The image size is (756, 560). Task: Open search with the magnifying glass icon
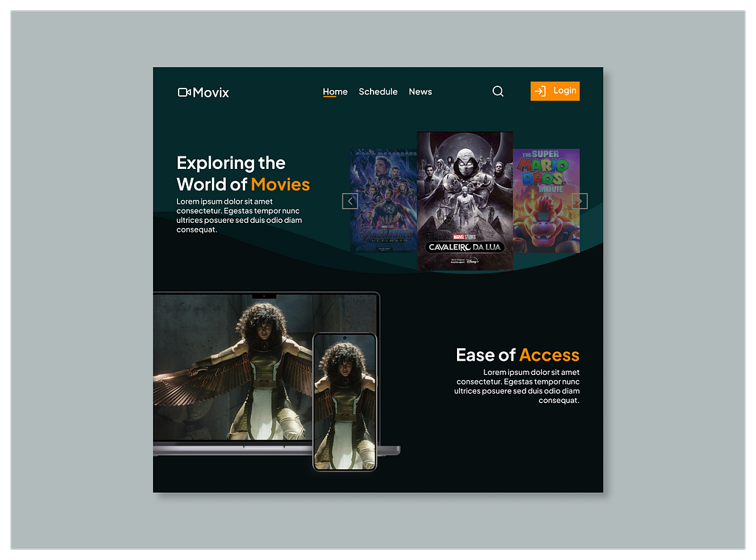point(498,91)
